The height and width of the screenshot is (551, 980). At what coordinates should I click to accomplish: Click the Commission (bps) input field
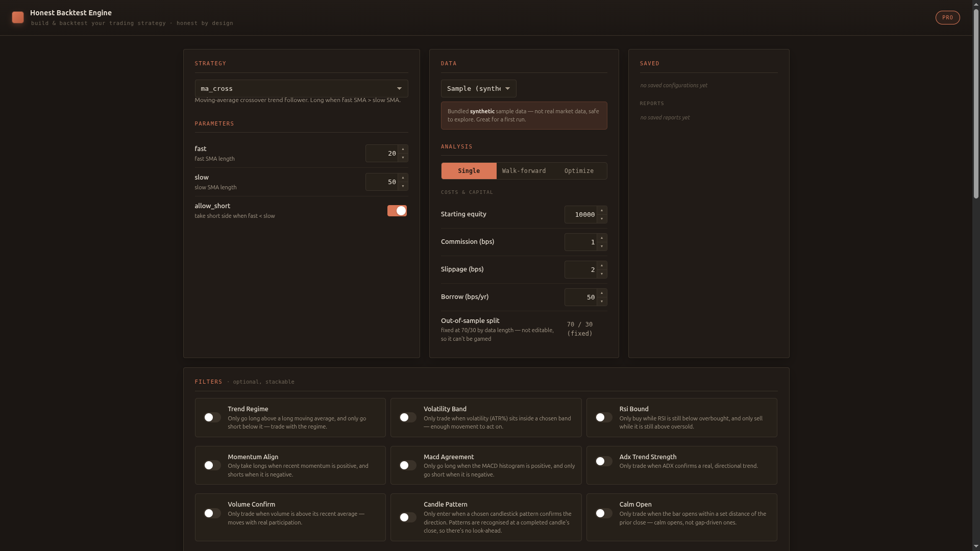click(x=581, y=242)
